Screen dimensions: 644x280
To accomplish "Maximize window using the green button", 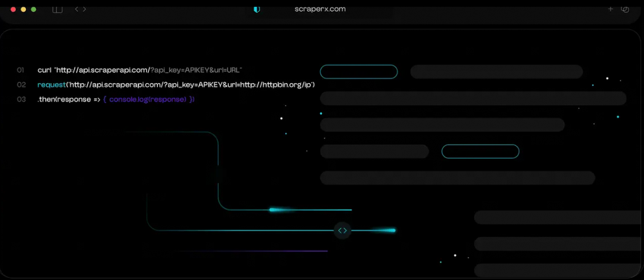I will (33, 9).
